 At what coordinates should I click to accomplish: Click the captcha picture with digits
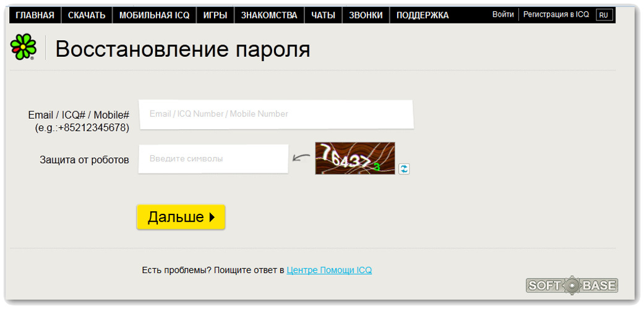tap(354, 158)
